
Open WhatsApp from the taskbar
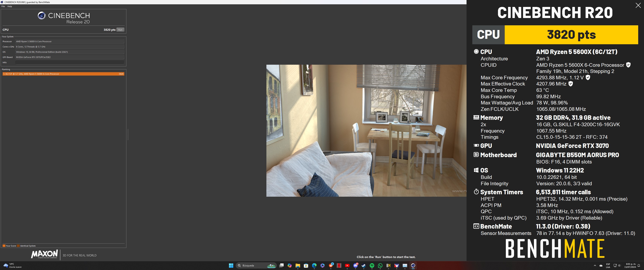(380, 265)
